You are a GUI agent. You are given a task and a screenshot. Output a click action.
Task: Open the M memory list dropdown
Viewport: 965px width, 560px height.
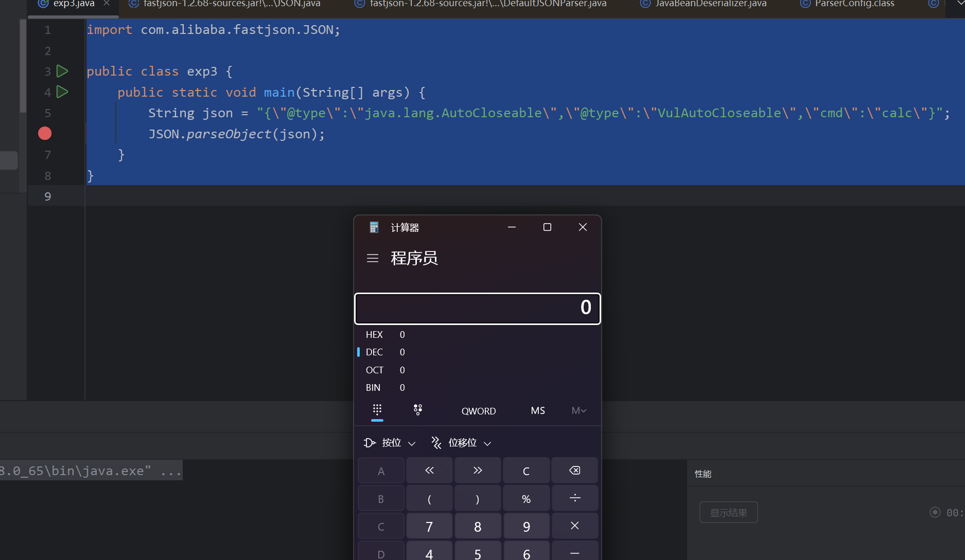578,411
